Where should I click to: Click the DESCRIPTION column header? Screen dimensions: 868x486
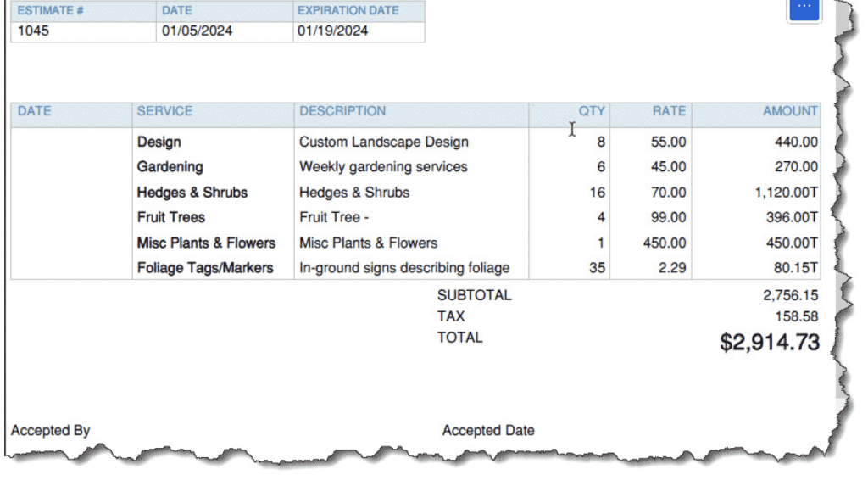coord(342,111)
